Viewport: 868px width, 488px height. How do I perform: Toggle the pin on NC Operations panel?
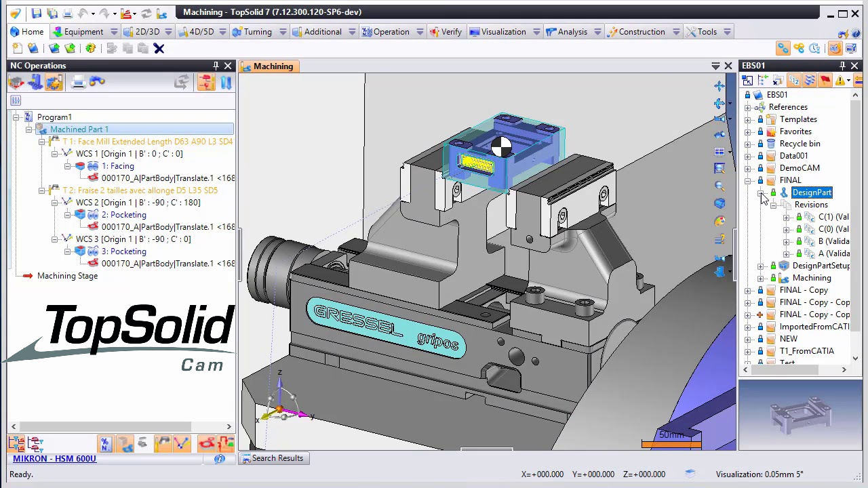point(216,66)
